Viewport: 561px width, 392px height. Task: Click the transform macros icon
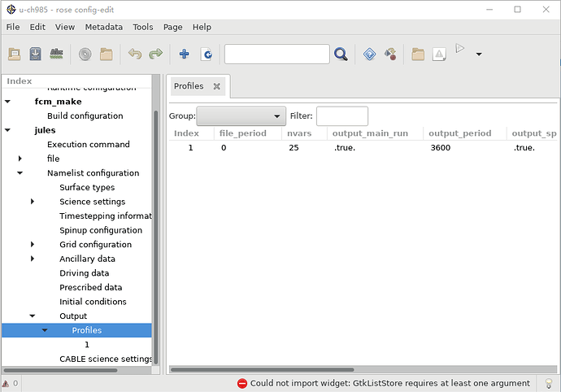click(x=390, y=54)
